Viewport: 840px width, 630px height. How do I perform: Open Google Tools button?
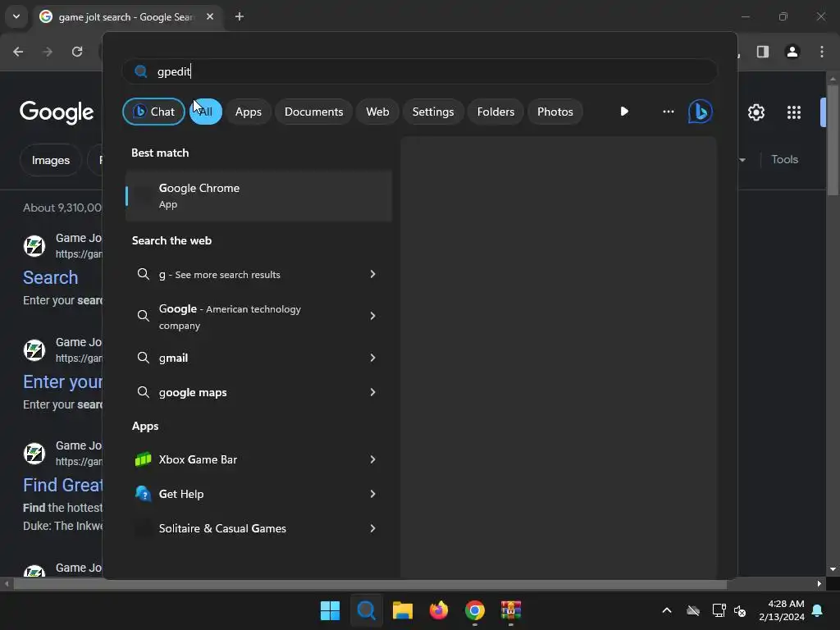[x=785, y=160]
